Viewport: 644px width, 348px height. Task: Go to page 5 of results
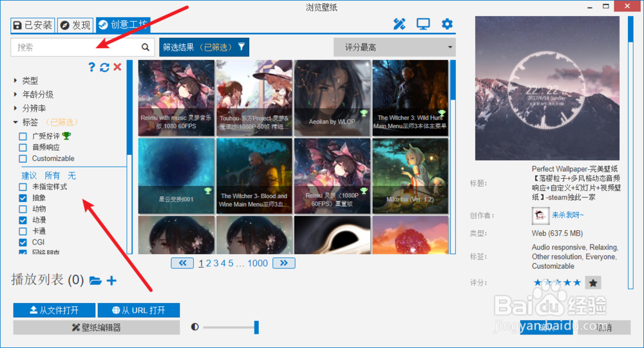point(231,264)
